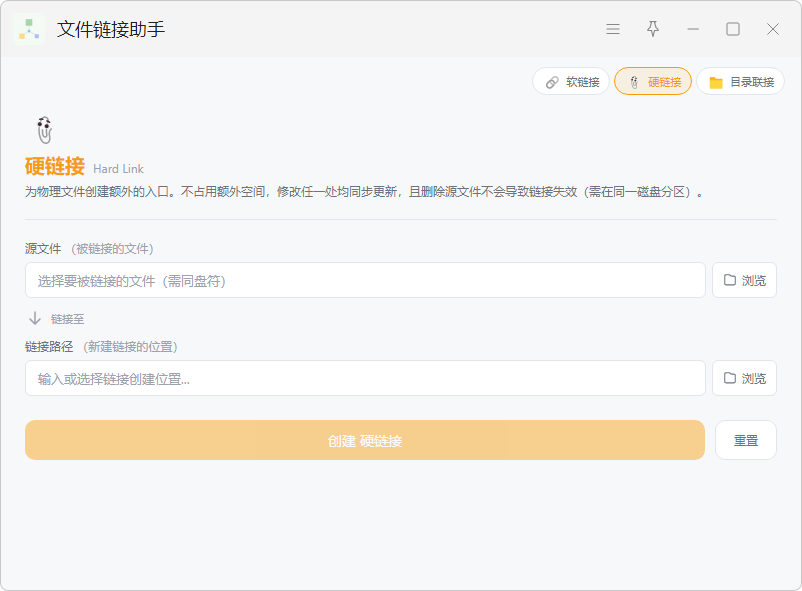Click the folder icon in the source file 浏览 button
This screenshot has height=591, width=802.
(x=730, y=280)
